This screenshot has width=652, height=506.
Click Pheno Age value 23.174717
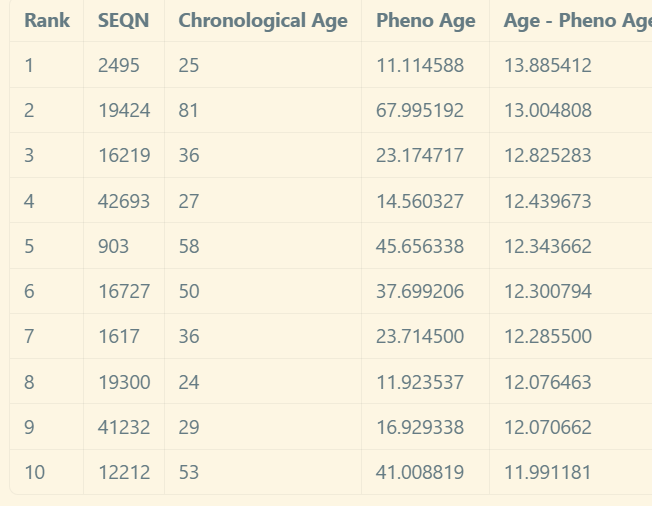420,156
